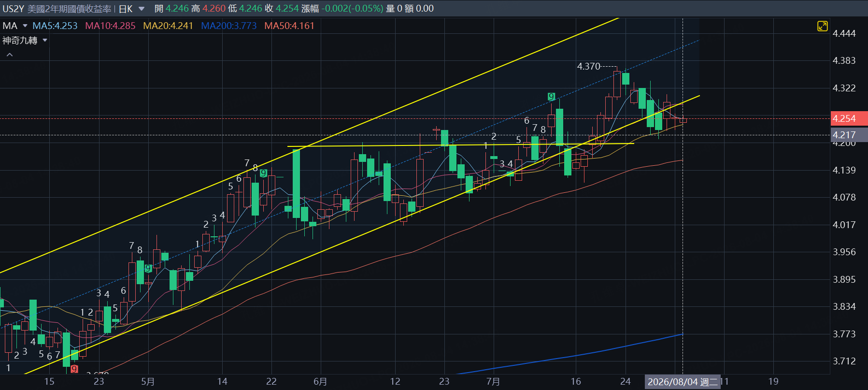The image size is (868, 390).
Task: Click the 4.078 price axis label
Action: (844, 197)
